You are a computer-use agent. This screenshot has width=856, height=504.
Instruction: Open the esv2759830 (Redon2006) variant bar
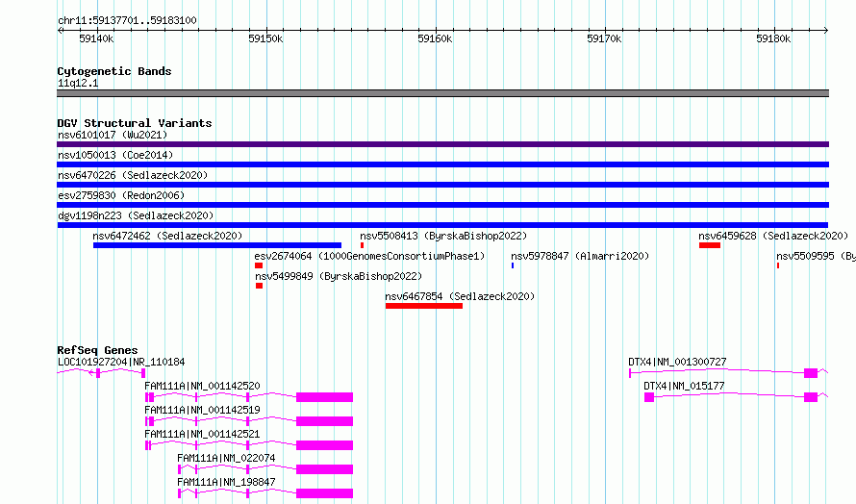pos(442,205)
